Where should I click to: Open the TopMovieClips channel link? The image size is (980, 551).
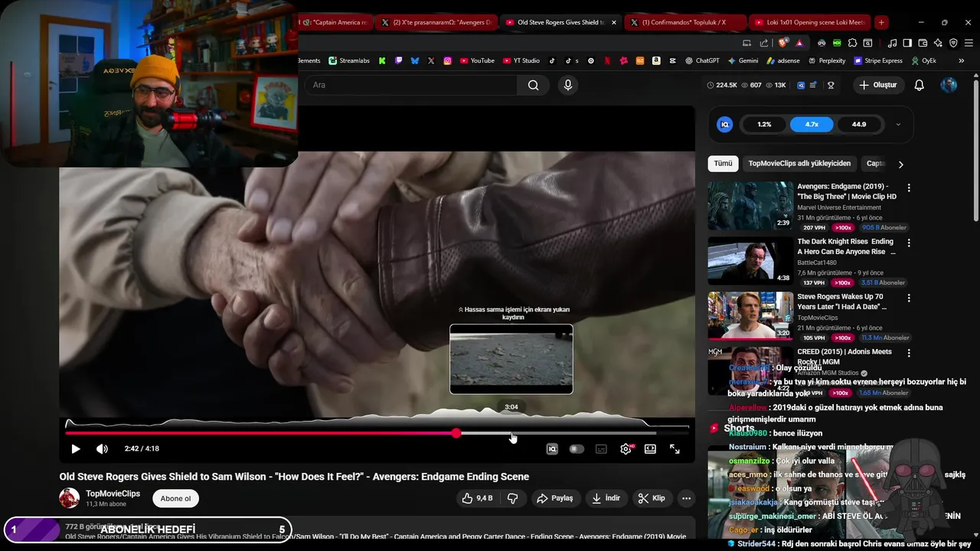pyautogui.click(x=113, y=494)
